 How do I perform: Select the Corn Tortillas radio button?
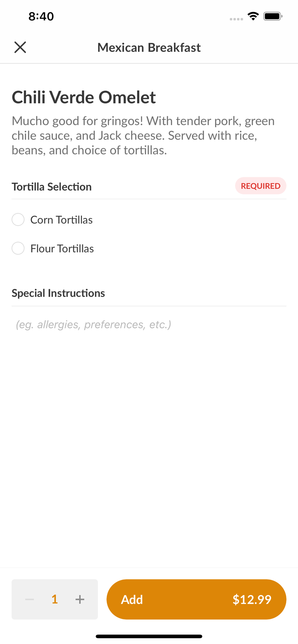pyautogui.click(x=18, y=220)
